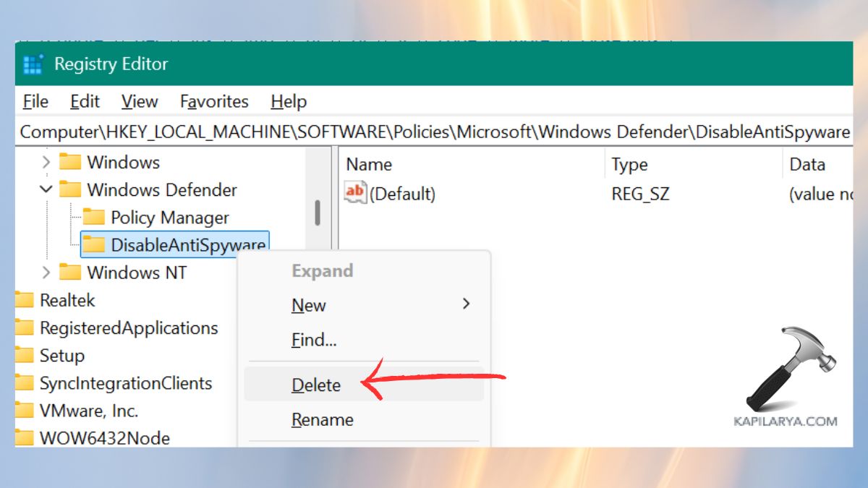Open the Favorites menu
The width and height of the screenshot is (868, 488).
pyautogui.click(x=213, y=101)
